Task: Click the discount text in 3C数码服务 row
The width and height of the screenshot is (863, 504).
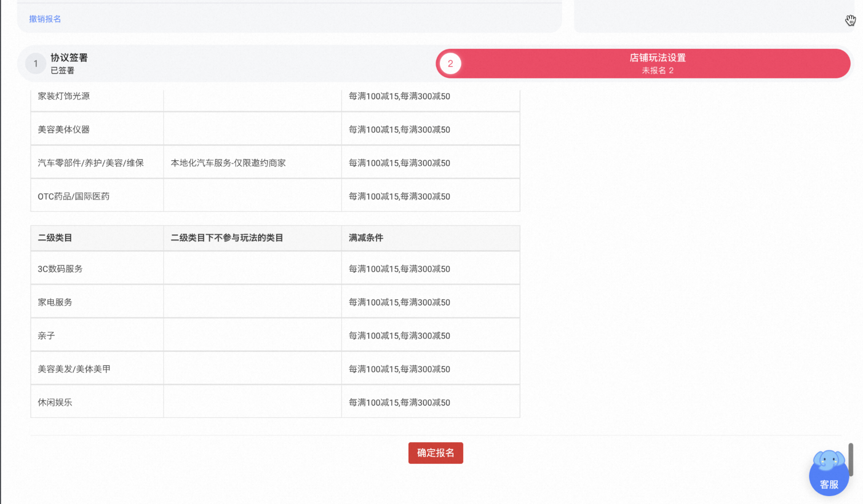Action: point(399,269)
